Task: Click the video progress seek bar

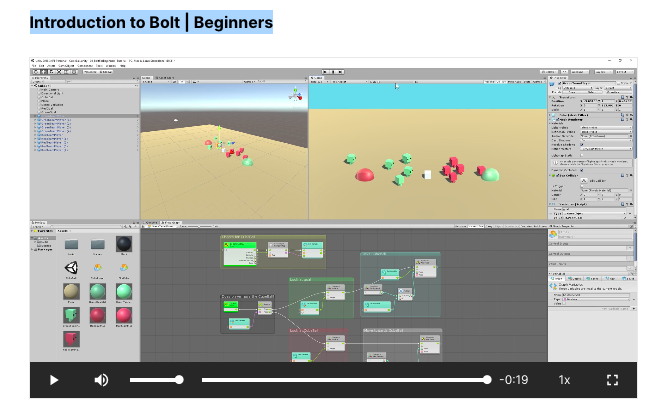Action: click(346, 380)
